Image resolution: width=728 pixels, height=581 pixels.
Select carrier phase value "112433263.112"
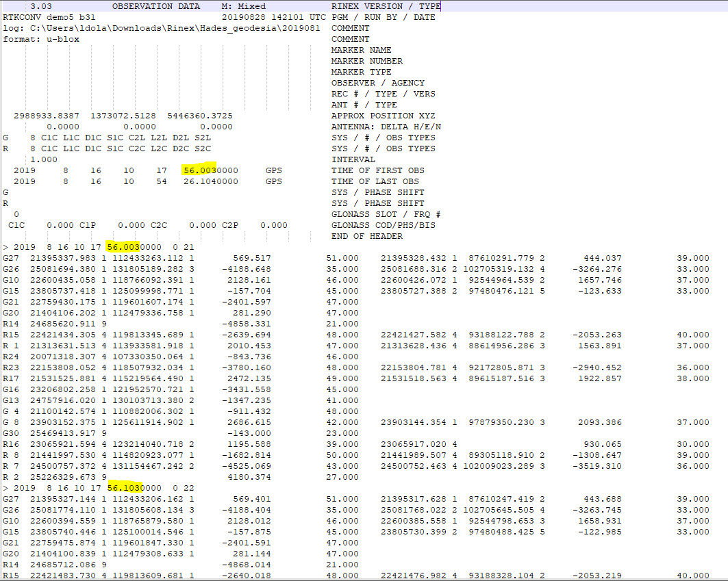(x=148, y=258)
